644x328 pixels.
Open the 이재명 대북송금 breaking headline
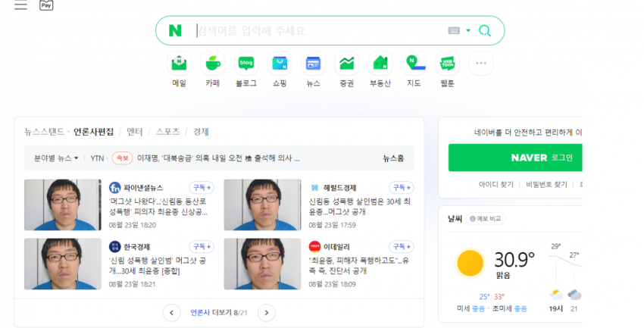click(x=218, y=158)
